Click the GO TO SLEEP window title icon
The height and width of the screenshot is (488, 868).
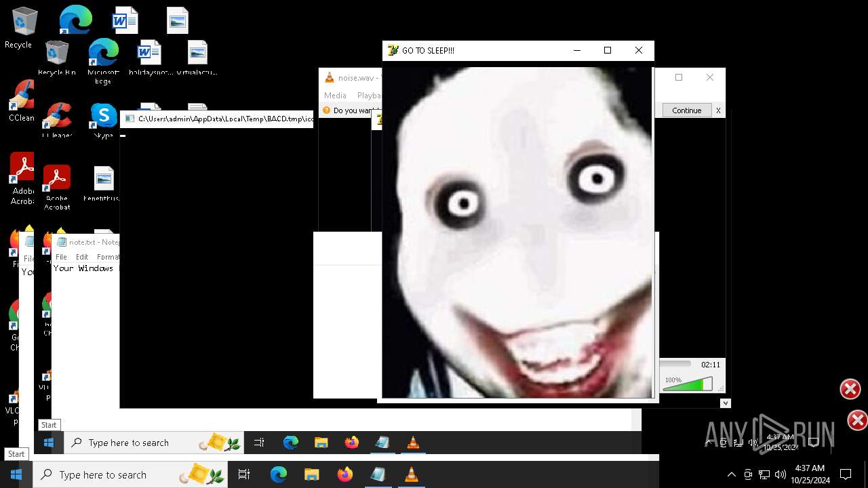coord(393,50)
